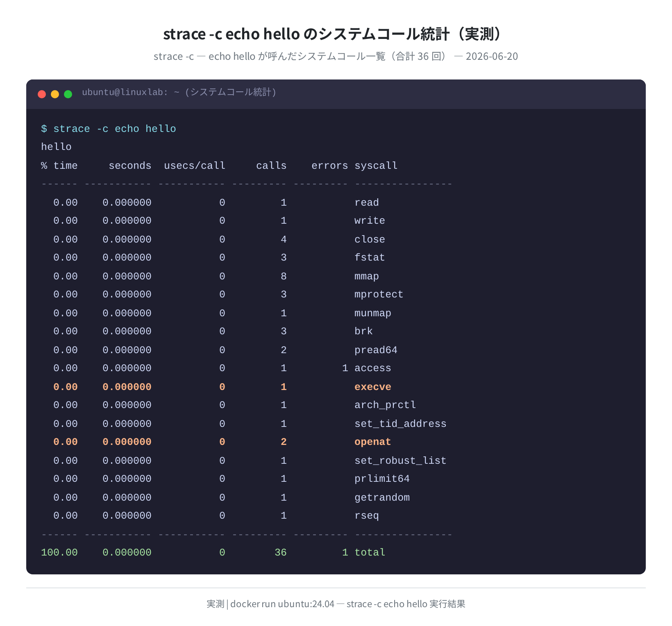Click the 'syscall' column header
The image size is (672, 626).
click(x=376, y=166)
